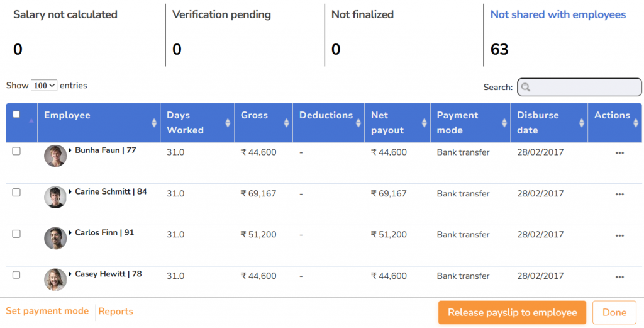Screen dimensions: 644x328
Task: Sort by Days Worked column arrows
Action: tap(228, 123)
